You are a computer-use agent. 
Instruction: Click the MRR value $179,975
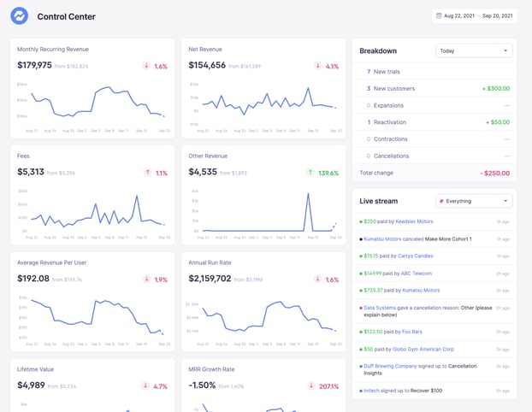click(x=34, y=65)
